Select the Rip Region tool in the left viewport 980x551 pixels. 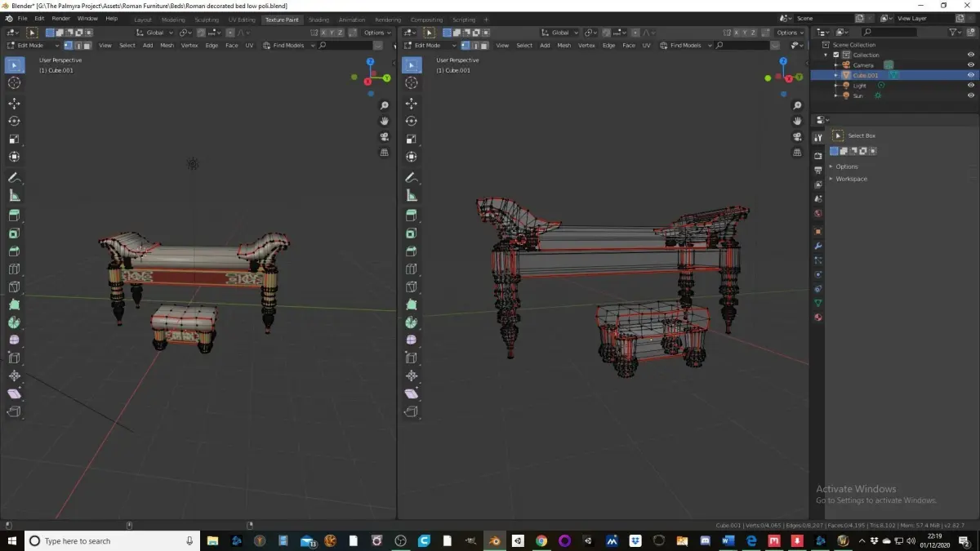pos(14,411)
